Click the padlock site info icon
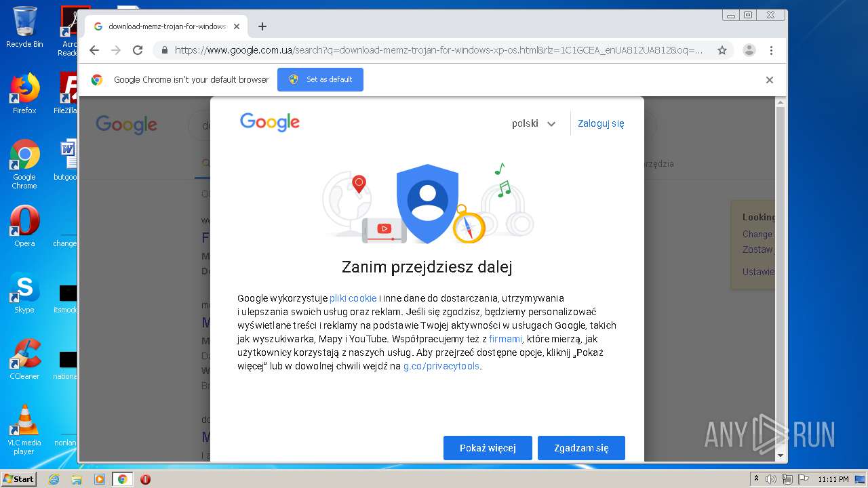 [164, 50]
